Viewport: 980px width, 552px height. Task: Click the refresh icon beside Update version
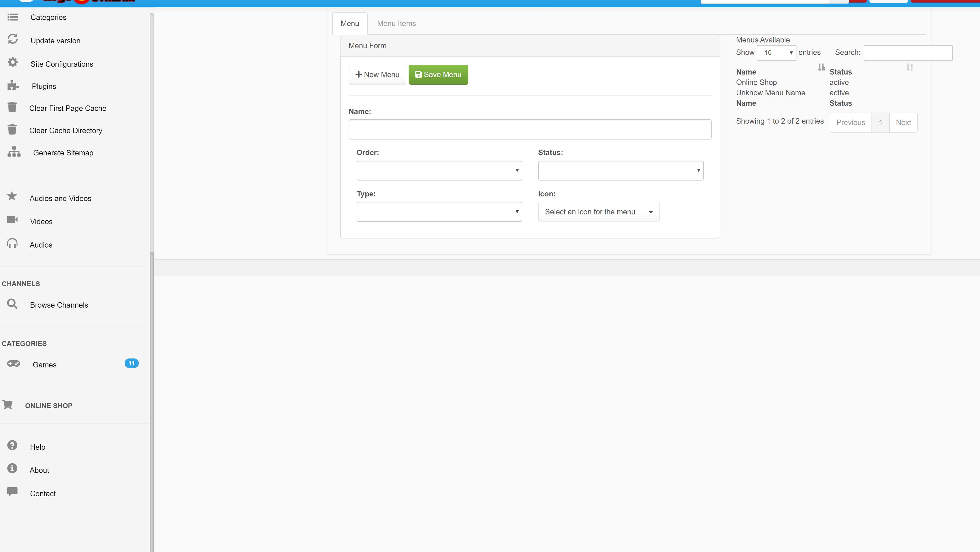tap(13, 39)
